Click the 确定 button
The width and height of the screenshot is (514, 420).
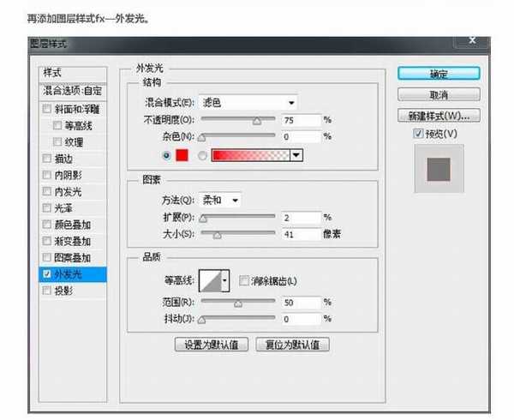[x=438, y=74]
